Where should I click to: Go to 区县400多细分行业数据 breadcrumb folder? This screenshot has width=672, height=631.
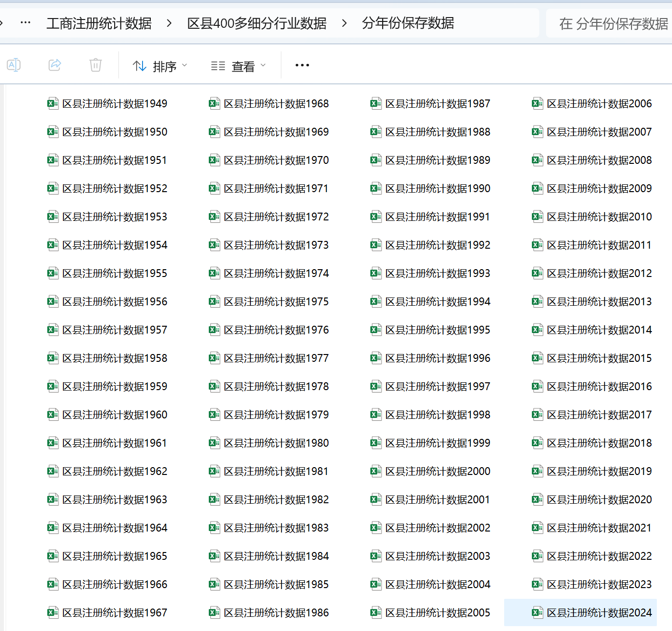click(x=257, y=23)
